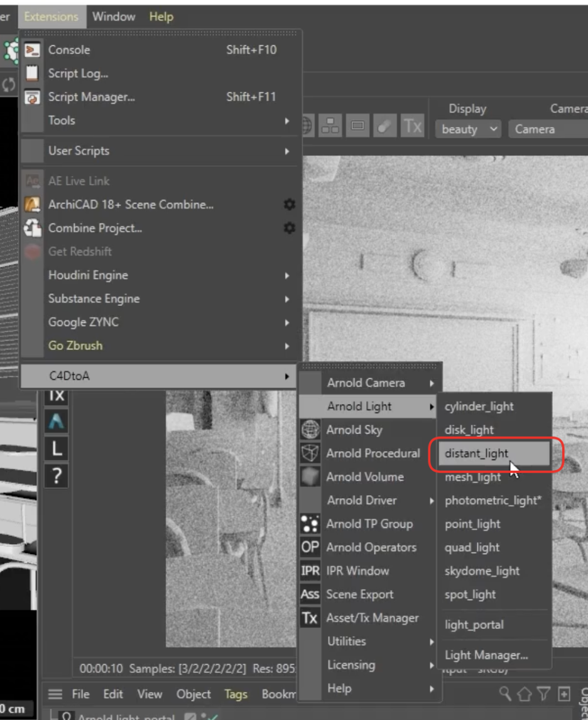The image size is (588, 720).
Task: Create a distant_light
Action: pos(494,453)
